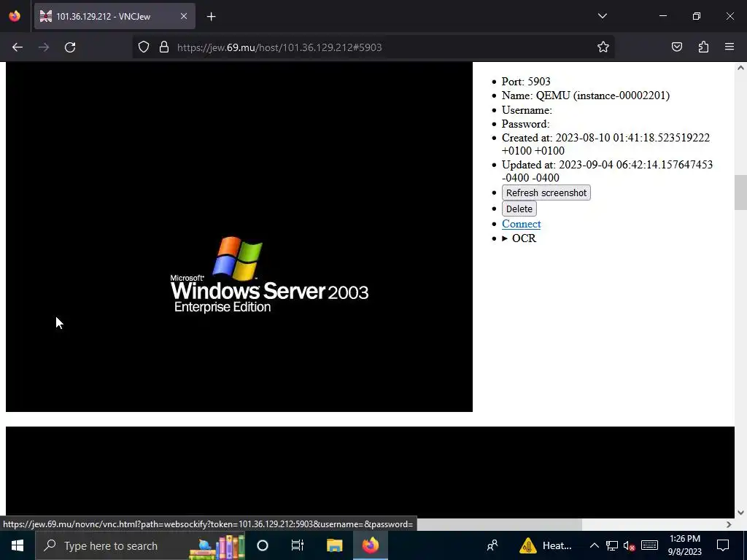The height and width of the screenshot is (560, 747).
Task: Open the Action Center notifications icon
Action: [723, 545]
